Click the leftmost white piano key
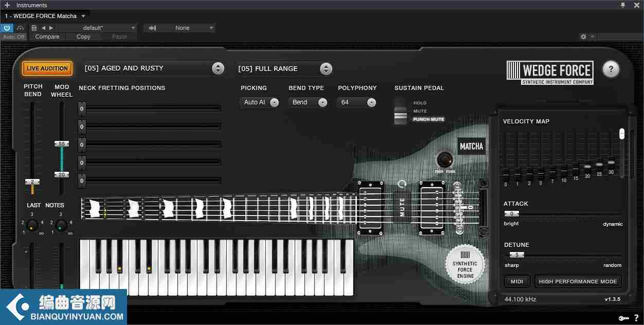The image size is (644, 325). pyautogui.click(x=85, y=267)
